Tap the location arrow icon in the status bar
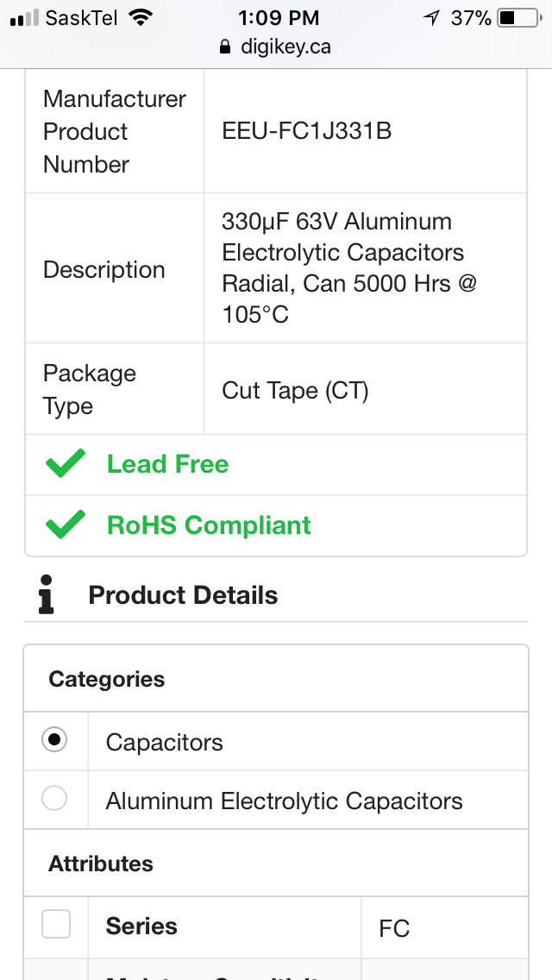 (x=431, y=18)
